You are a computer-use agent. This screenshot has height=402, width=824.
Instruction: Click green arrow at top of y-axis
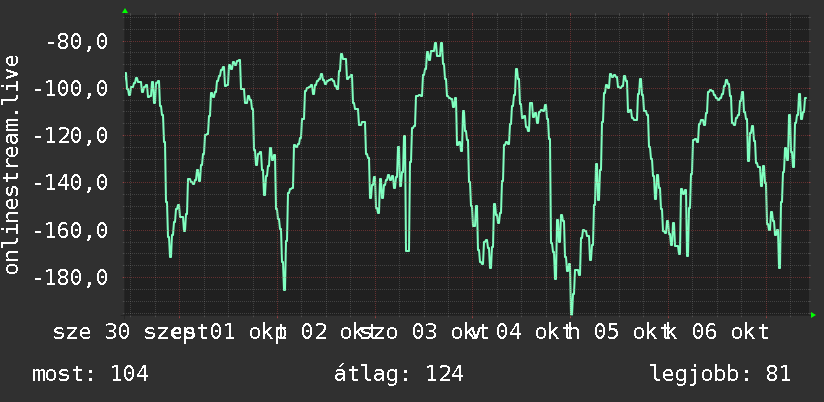[125, 11]
